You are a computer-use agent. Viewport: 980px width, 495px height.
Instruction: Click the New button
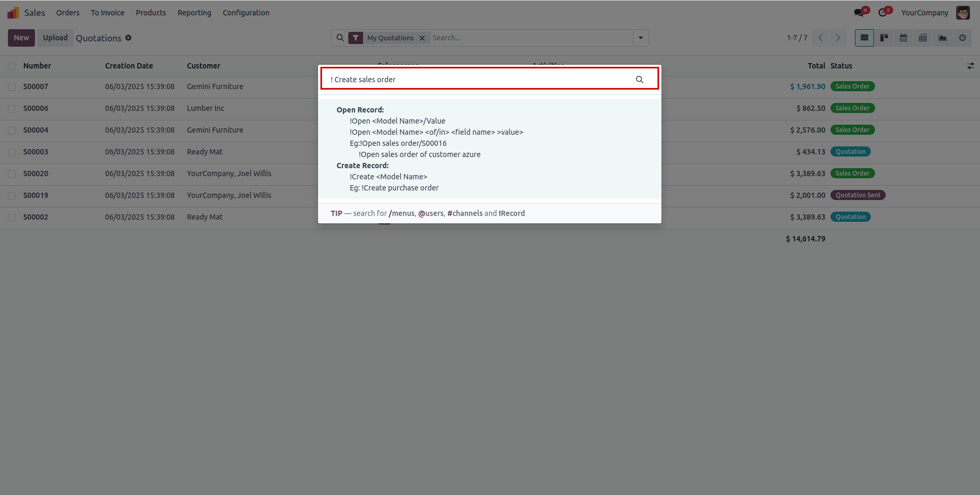coord(21,38)
